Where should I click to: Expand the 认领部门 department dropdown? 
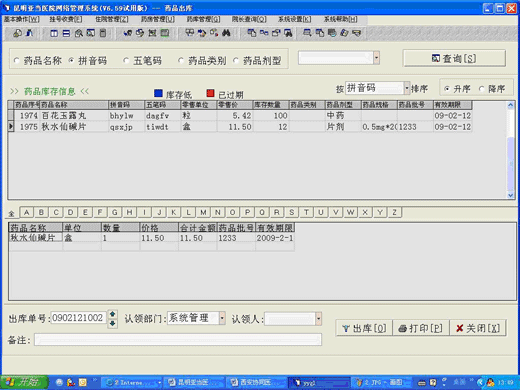(222, 318)
